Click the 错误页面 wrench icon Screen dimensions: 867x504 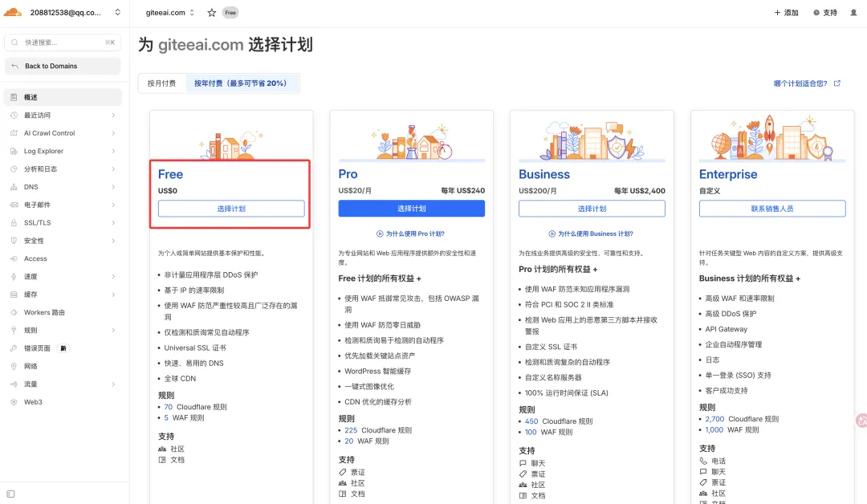(14, 348)
